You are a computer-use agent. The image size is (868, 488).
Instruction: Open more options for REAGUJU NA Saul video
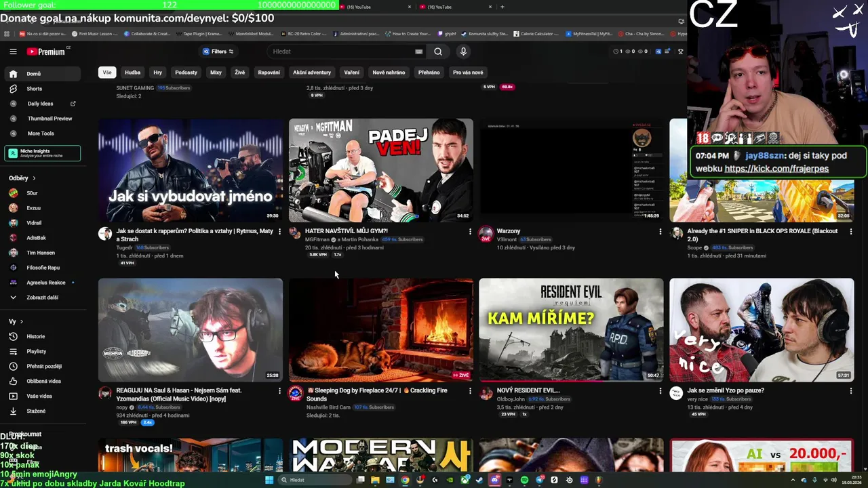[x=279, y=391]
